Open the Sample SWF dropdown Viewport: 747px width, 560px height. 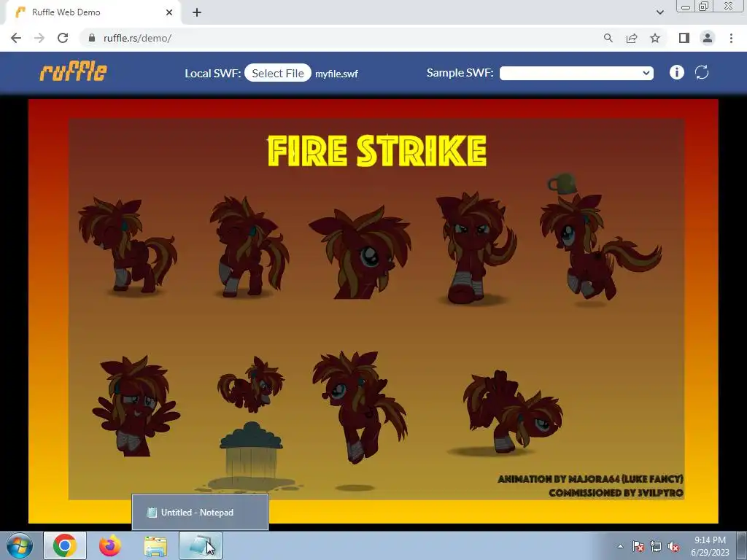click(576, 73)
